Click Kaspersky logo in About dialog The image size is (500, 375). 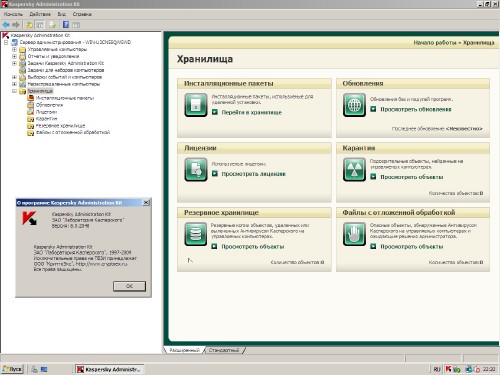pos(29,218)
